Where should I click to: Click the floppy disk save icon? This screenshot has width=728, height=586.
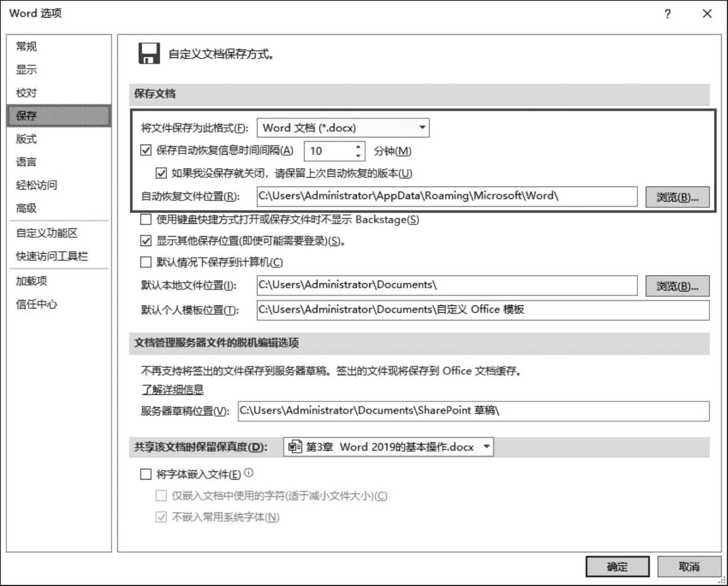pos(149,53)
